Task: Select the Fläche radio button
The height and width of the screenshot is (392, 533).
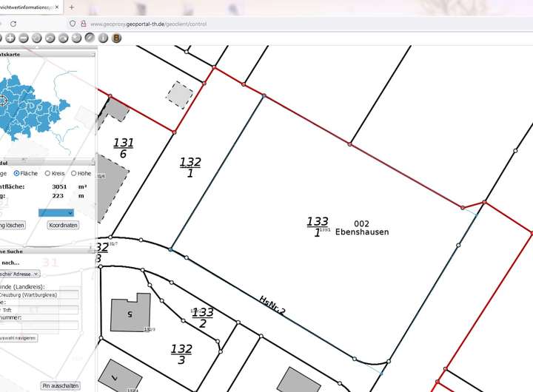Action: point(17,173)
